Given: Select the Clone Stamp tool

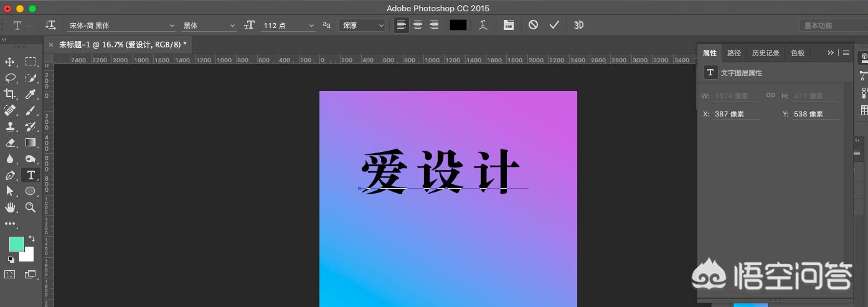Looking at the screenshot, I should (10, 126).
